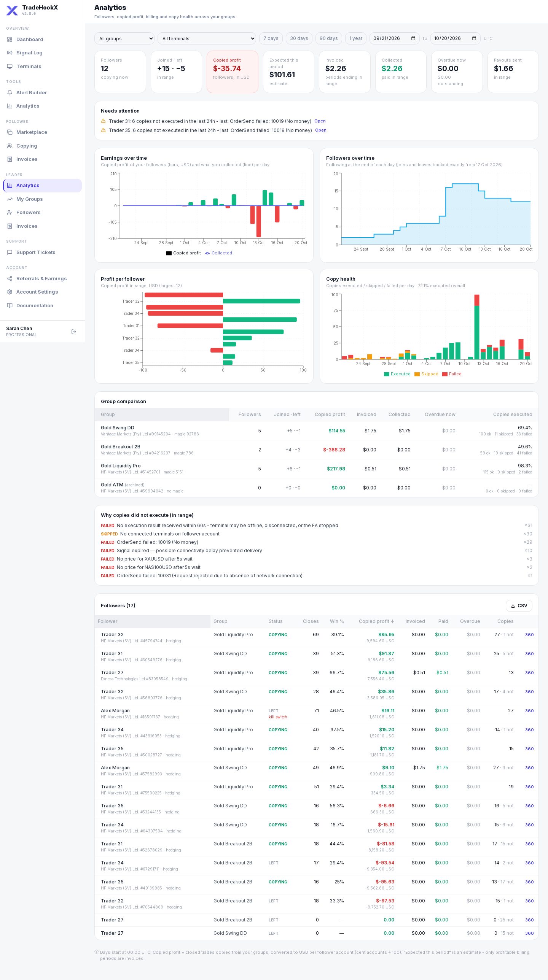Image resolution: width=548 pixels, height=980 pixels.
Task: Toggle Collected legend in Earnings chart
Action: pyautogui.click(x=218, y=253)
